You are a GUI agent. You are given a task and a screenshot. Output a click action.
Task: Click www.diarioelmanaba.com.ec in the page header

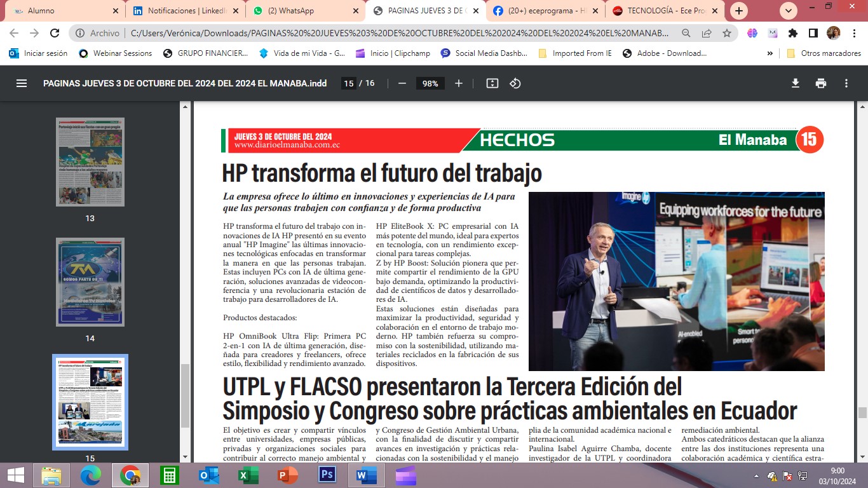[x=287, y=145]
